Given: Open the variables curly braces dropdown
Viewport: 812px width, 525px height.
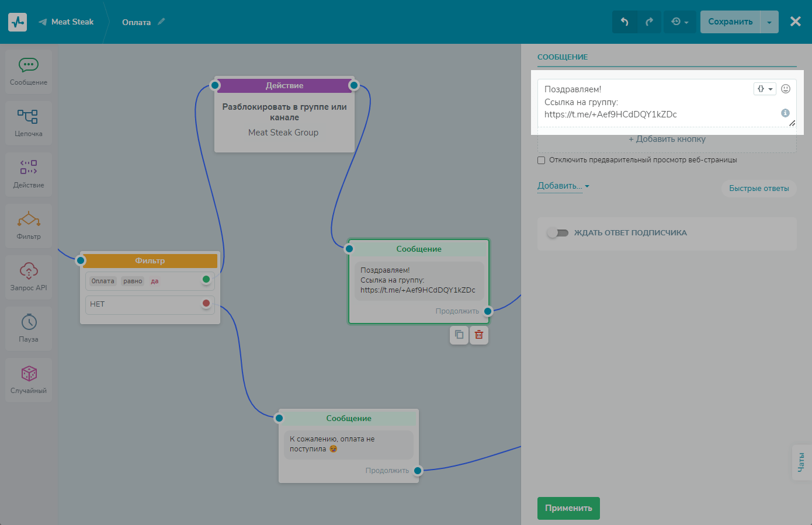Looking at the screenshot, I should point(764,89).
